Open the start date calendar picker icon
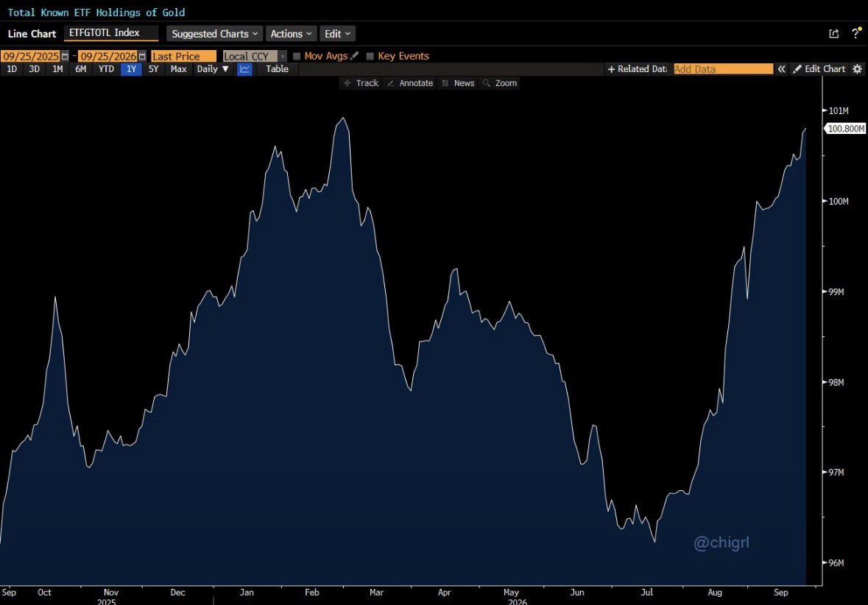The image size is (868, 605). (x=65, y=56)
